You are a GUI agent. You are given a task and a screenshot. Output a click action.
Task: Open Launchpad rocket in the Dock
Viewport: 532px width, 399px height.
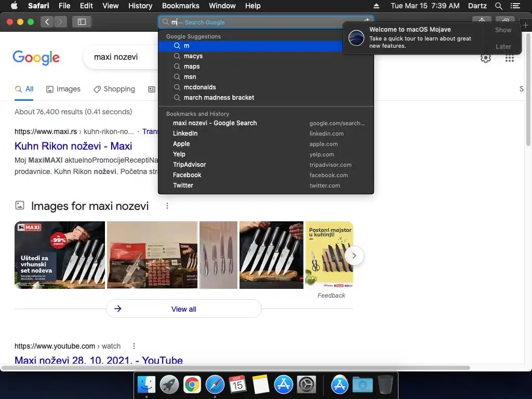coord(169,385)
